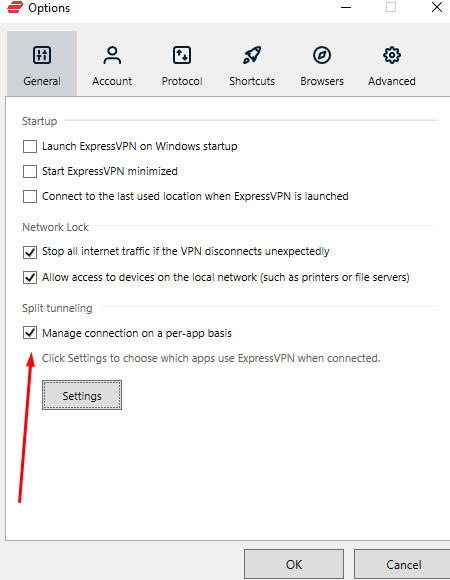This screenshot has height=580, width=450.
Task: Click the 'Startup' section heading
Action: (40, 121)
